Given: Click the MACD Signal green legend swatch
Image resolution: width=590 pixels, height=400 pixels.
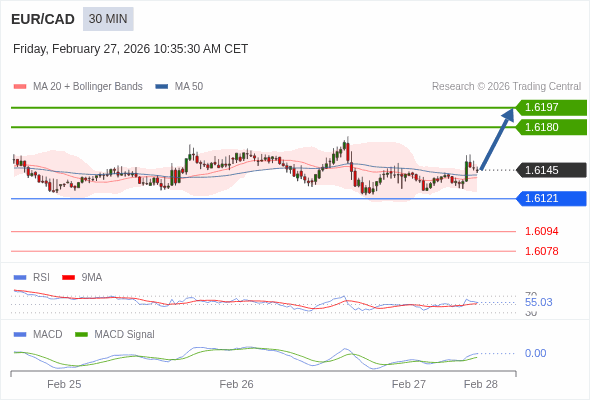Looking at the screenshot, I should [81, 335].
